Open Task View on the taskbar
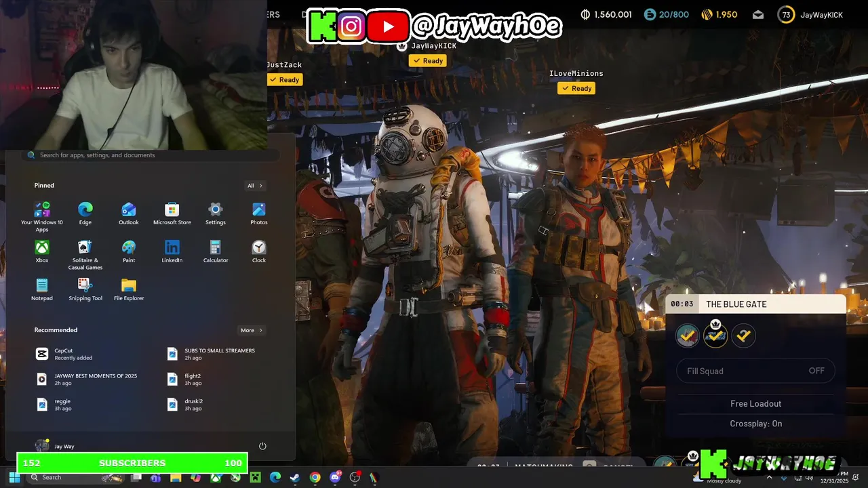This screenshot has height=488, width=868. 136,477
